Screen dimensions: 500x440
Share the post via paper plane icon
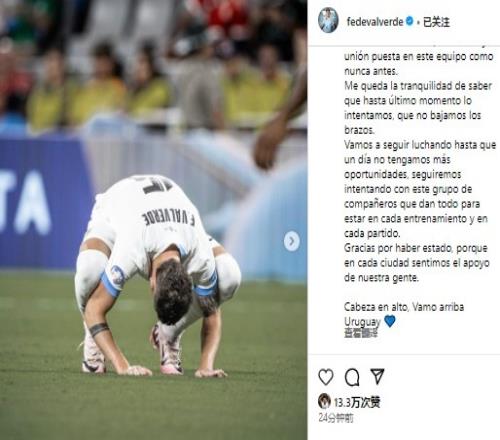point(378,377)
